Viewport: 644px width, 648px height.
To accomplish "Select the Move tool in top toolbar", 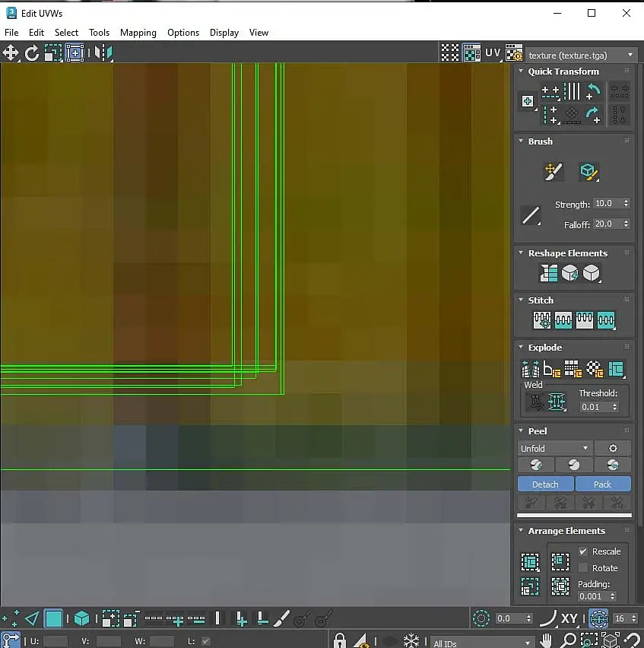I will (x=11, y=52).
